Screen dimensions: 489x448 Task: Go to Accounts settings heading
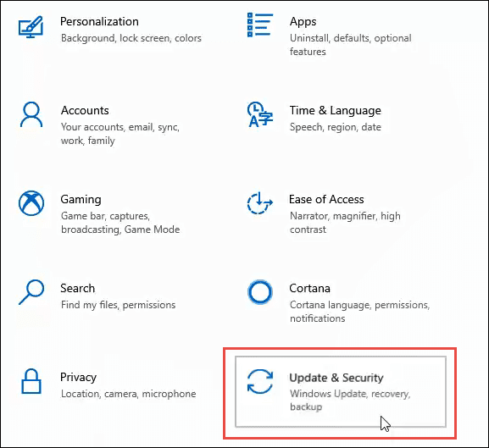tap(85, 110)
